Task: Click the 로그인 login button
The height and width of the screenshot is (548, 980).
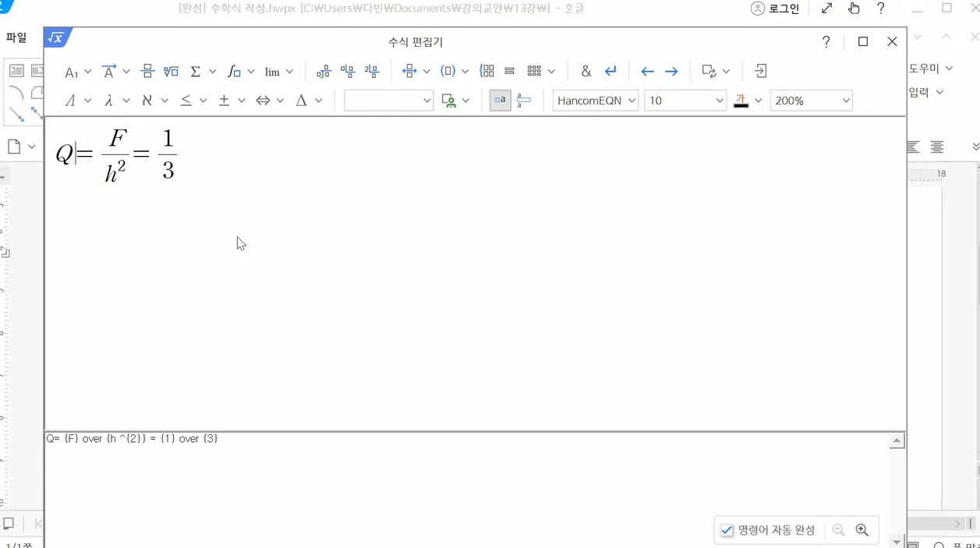Action: click(x=776, y=9)
